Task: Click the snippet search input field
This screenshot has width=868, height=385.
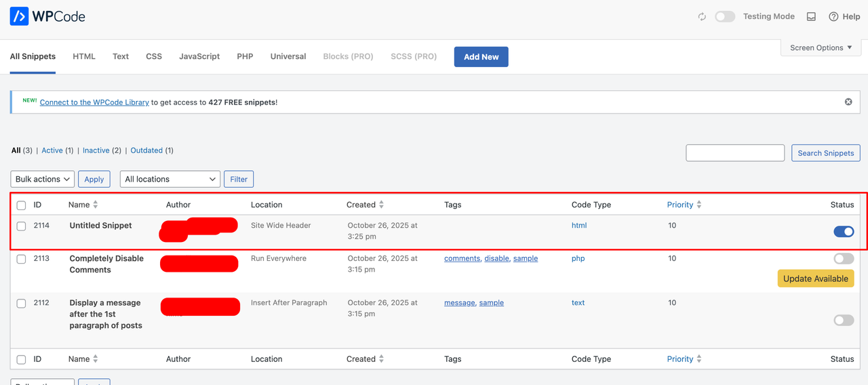Action: [x=735, y=153]
